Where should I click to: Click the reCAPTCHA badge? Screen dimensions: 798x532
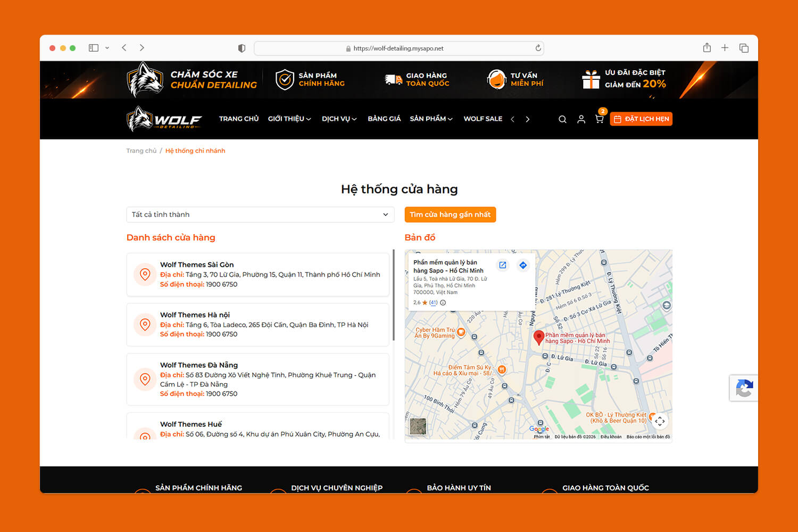[x=744, y=388]
